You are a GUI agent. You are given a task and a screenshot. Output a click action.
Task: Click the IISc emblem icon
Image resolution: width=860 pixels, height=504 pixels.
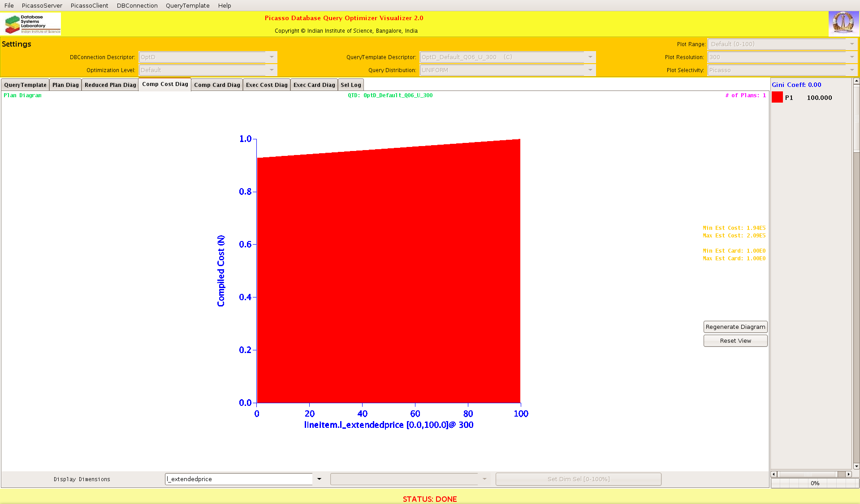(x=843, y=23)
